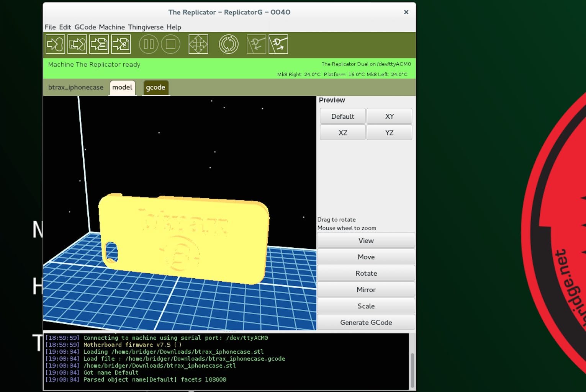
Task: Click the View tool button
Action: (366, 240)
